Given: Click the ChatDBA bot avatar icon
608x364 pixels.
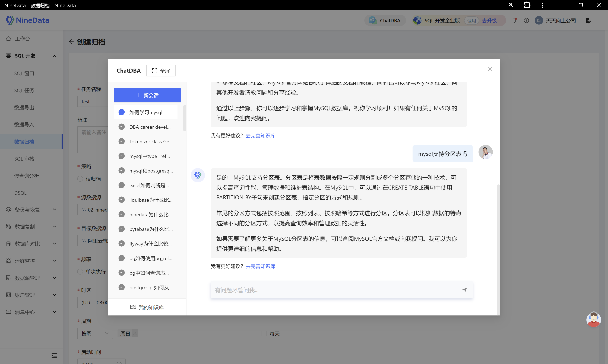Looking at the screenshot, I should coord(198,175).
